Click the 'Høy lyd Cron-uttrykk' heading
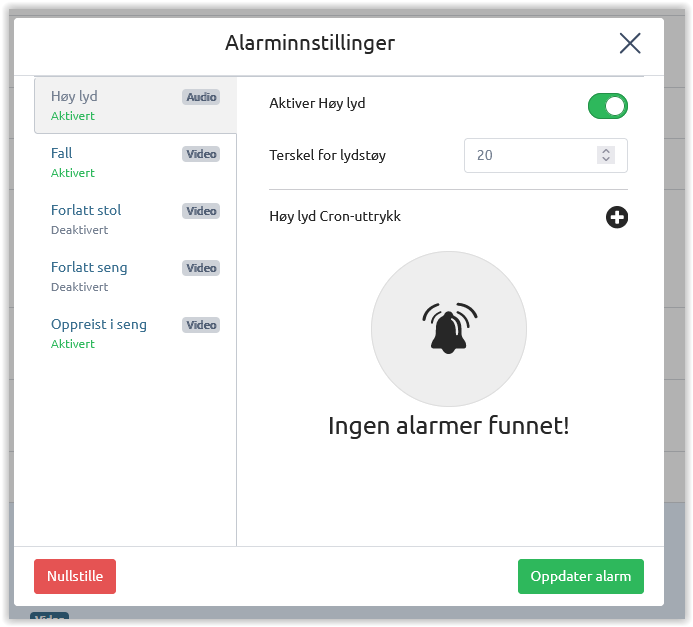This screenshot has height=627, width=693. (335, 216)
